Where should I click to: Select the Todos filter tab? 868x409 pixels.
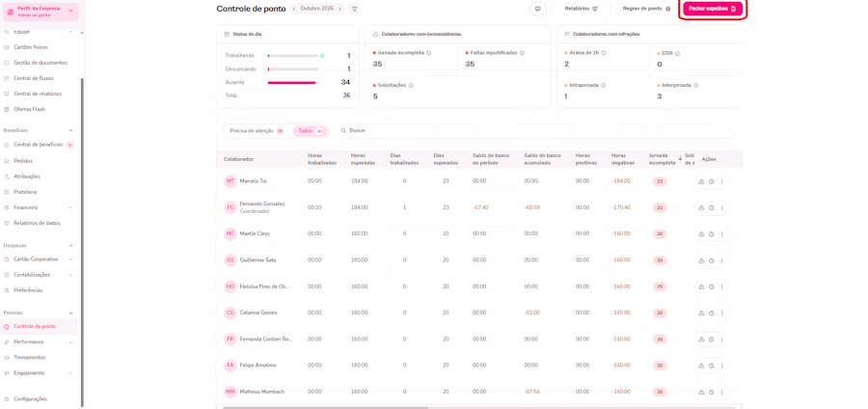(x=310, y=130)
